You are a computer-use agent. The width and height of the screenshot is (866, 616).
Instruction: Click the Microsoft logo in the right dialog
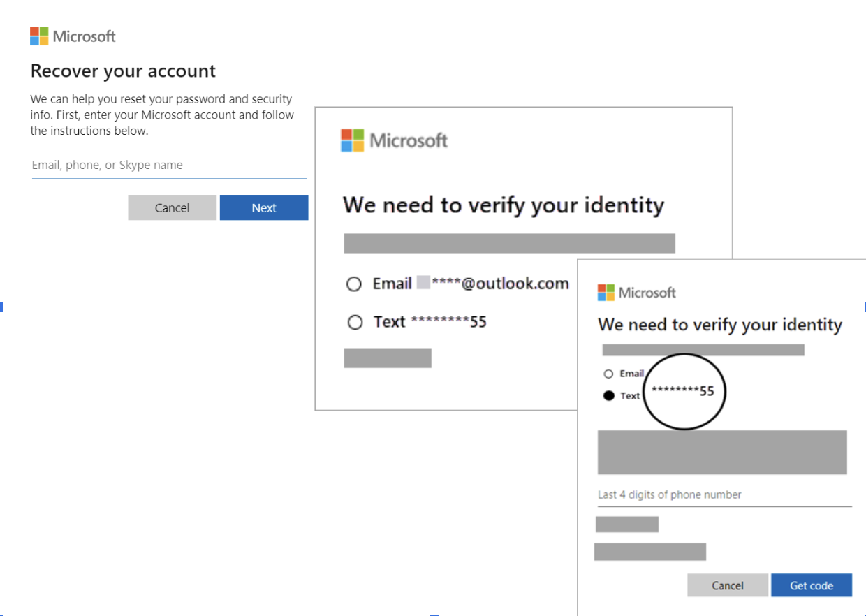coord(636,292)
